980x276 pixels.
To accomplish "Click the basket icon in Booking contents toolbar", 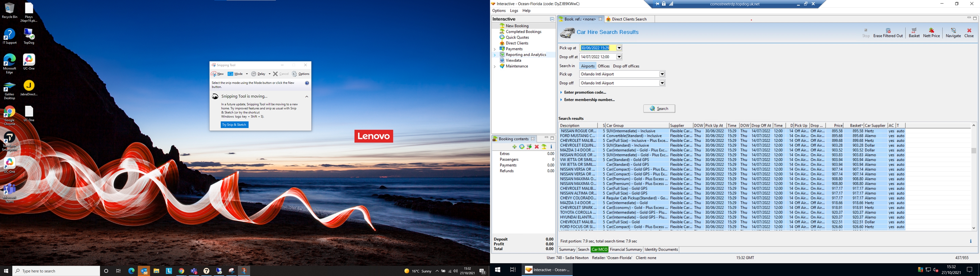I will point(529,147).
